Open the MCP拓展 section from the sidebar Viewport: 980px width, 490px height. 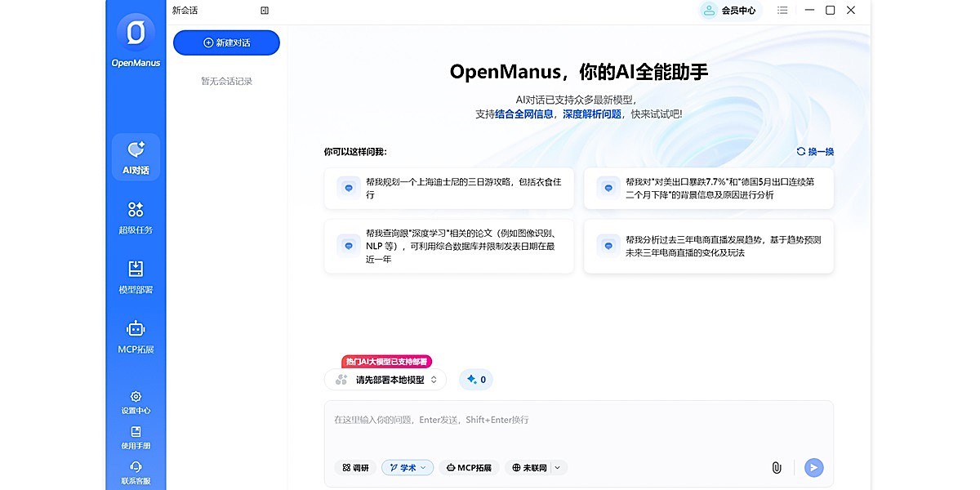click(x=136, y=336)
